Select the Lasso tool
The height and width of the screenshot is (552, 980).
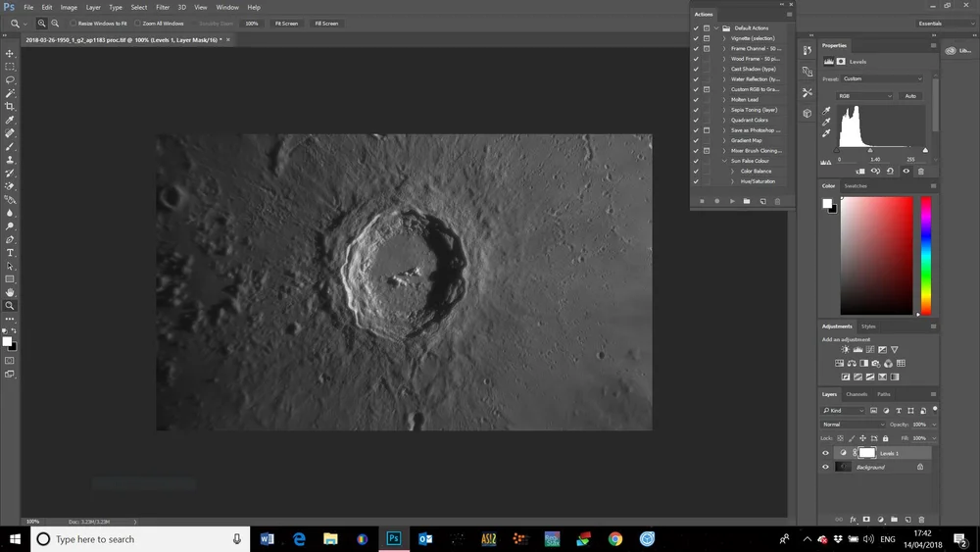point(10,80)
